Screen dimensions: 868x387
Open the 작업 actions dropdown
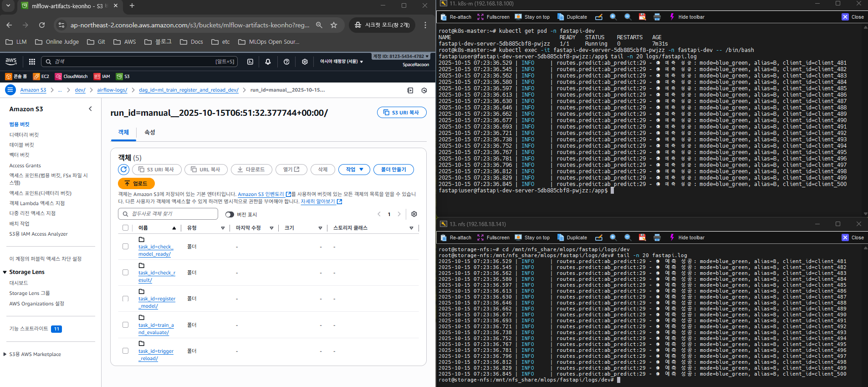(x=354, y=170)
